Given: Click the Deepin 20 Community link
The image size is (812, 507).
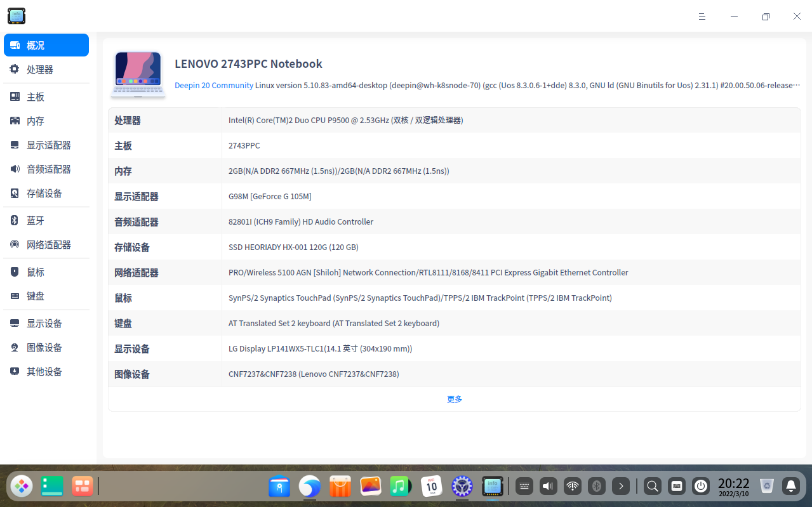Looking at the screenshot, I should tap(214, 85).
